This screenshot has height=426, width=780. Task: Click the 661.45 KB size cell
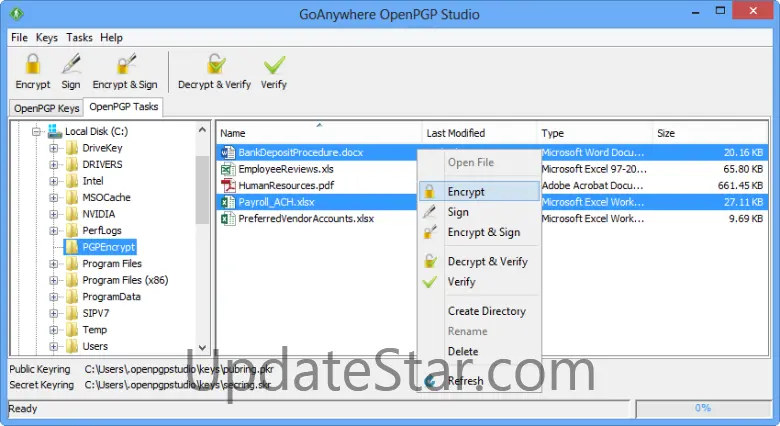(740, 186)
